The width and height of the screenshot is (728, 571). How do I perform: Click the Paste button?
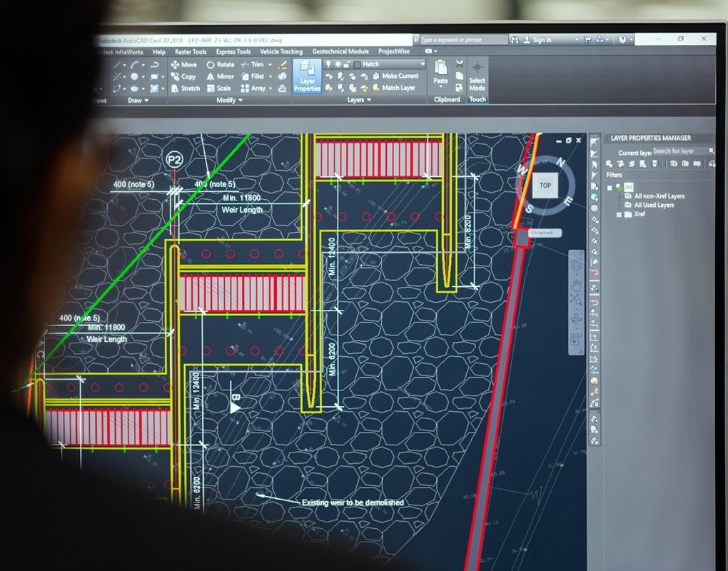pyautogui.click(x=440, y=72)
